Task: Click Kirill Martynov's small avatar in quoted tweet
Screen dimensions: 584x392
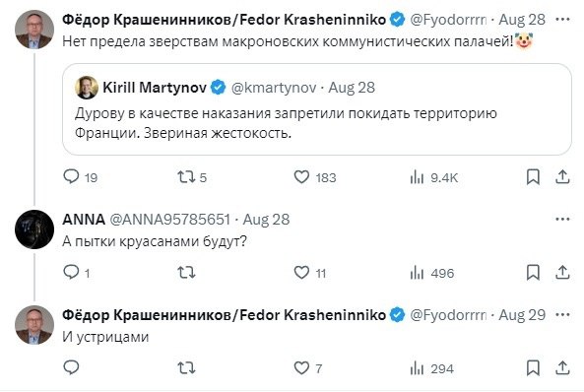Action: [87, 88]
